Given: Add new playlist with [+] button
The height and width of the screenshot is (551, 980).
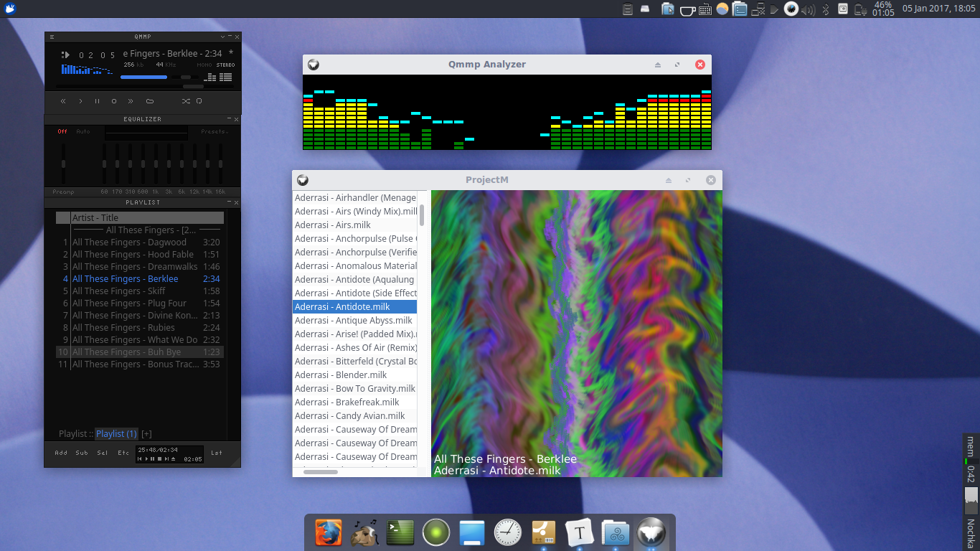Looking at the screenshot, I should pyautogui.click(x=146, y=433).
